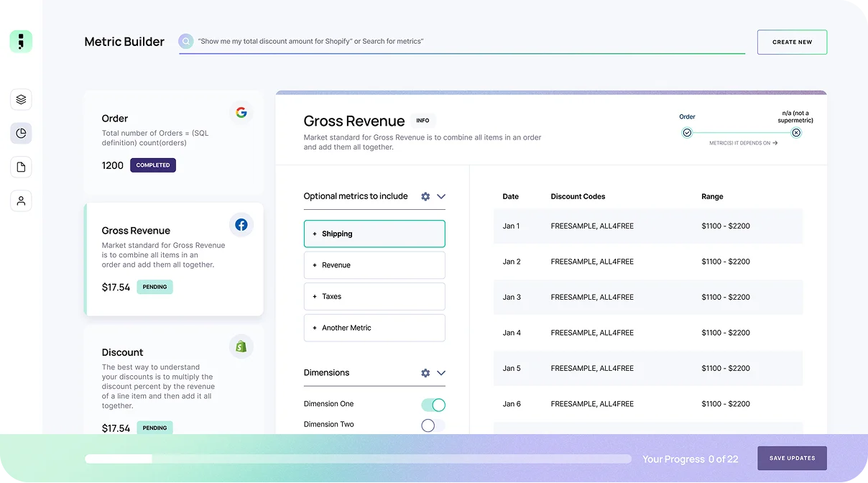
Task: Click the progress bar at the bottom
Action: point(358,459)
